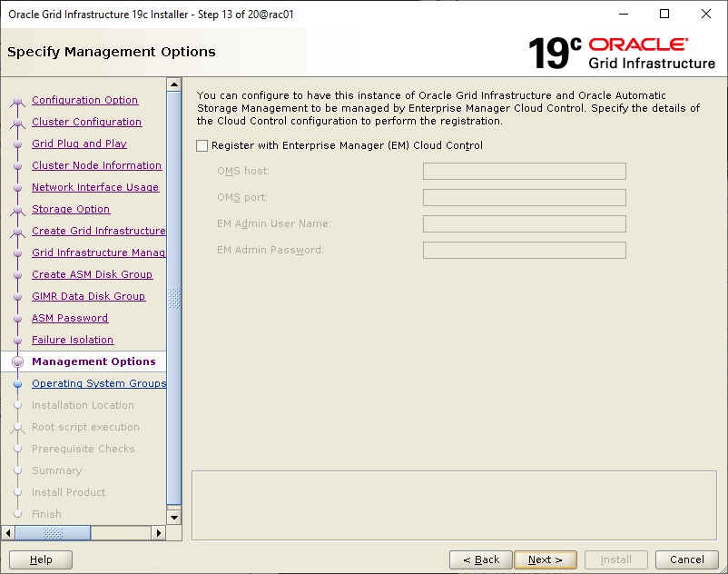
Task: Go to Configuration Option step
Action: pos(85,100)
